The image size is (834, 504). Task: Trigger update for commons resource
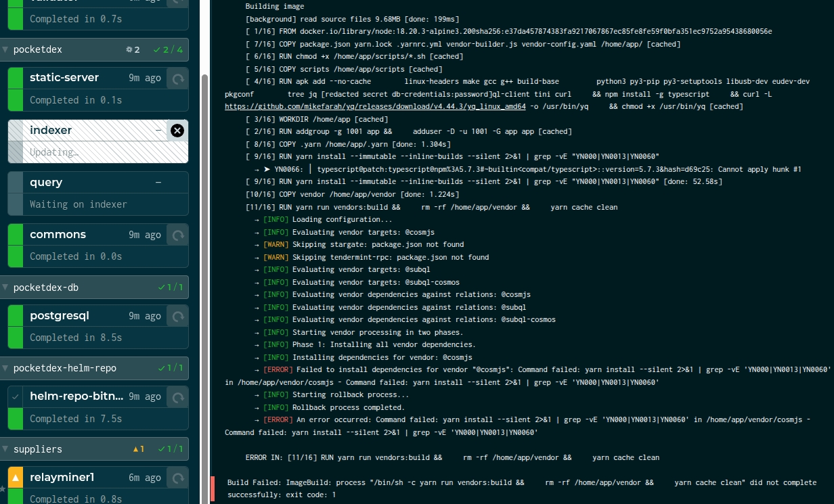177,235
